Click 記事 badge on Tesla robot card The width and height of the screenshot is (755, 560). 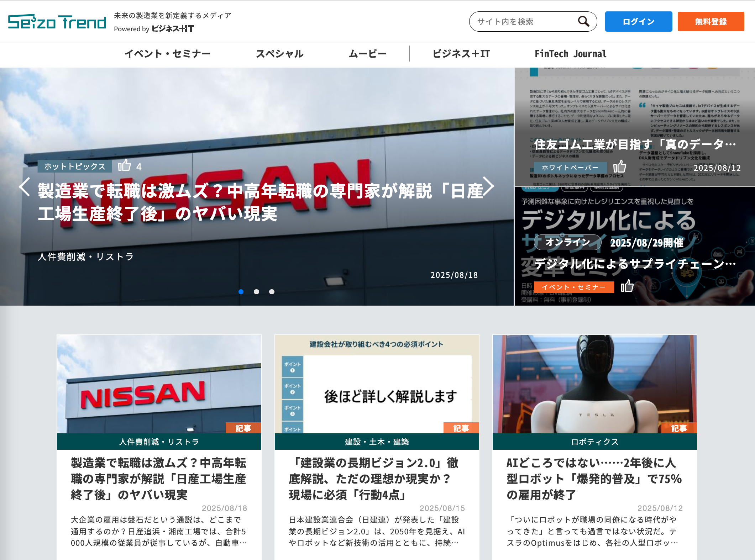679,428
